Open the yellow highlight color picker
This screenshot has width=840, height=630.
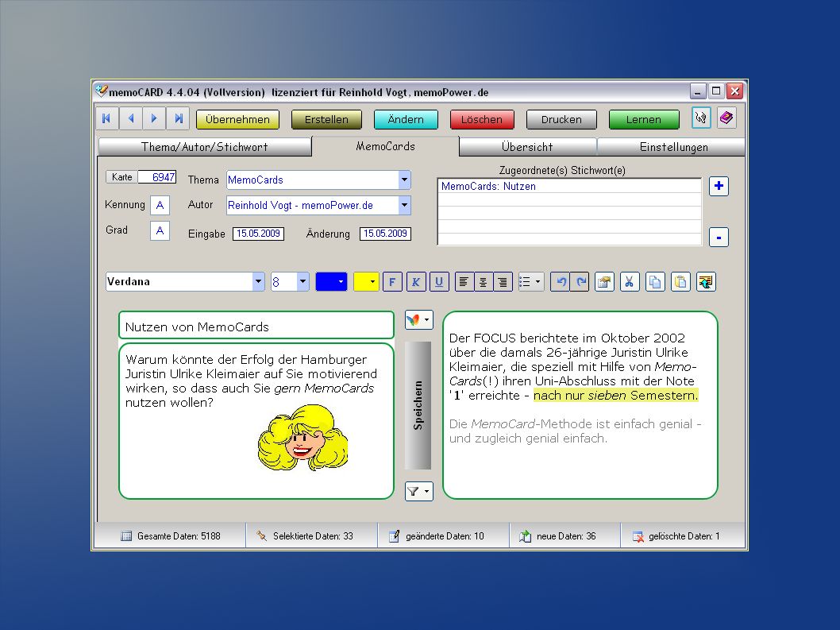(367, 282)
